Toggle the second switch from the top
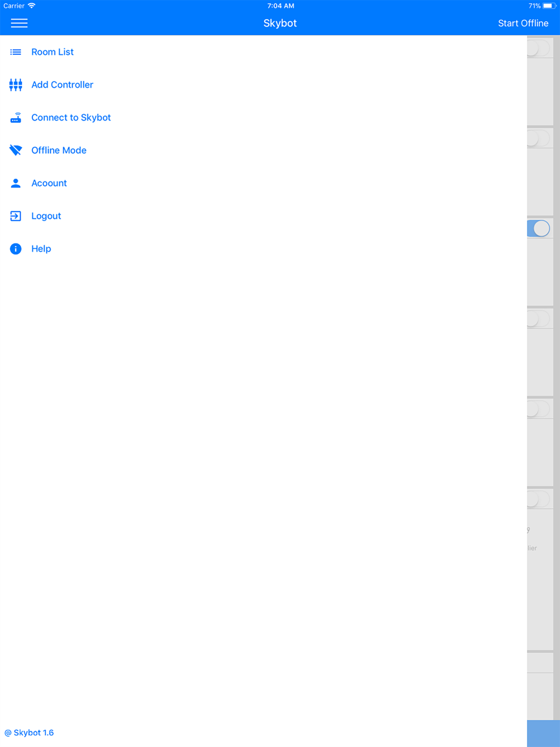 [539, 138]
